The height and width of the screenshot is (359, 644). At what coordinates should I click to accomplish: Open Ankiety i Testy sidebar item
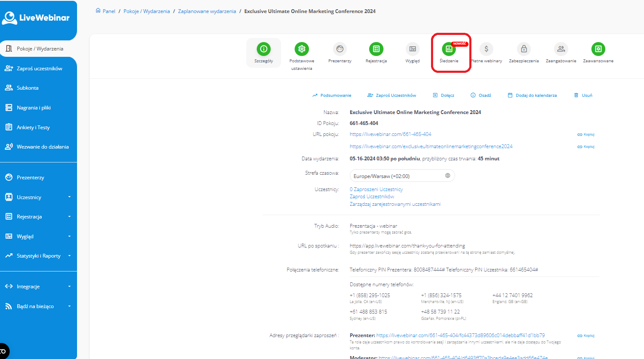33,128
